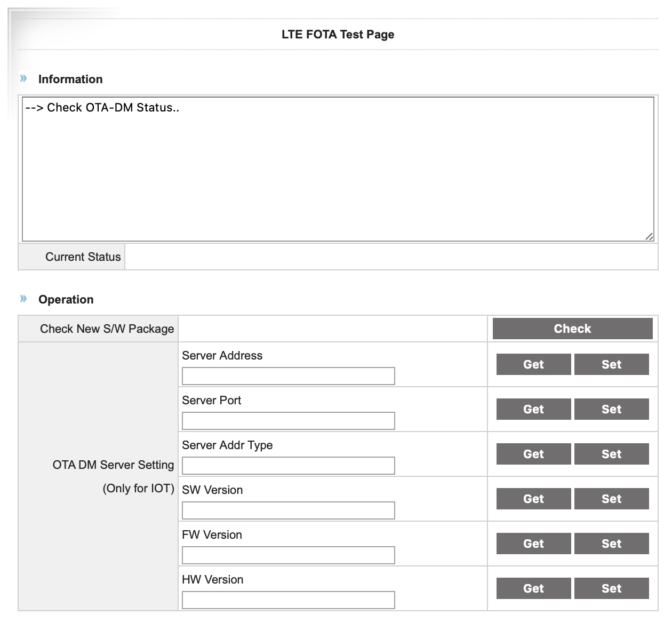
Task: Apply SW Version with Set button
Action: click(611, 499)
